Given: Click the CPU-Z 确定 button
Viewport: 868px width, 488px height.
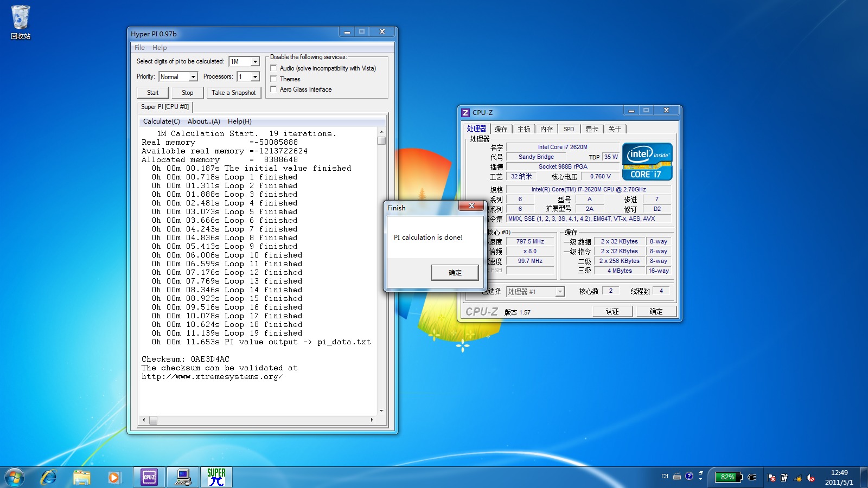Looking at the screenshot, I should (x=656, y=311).
